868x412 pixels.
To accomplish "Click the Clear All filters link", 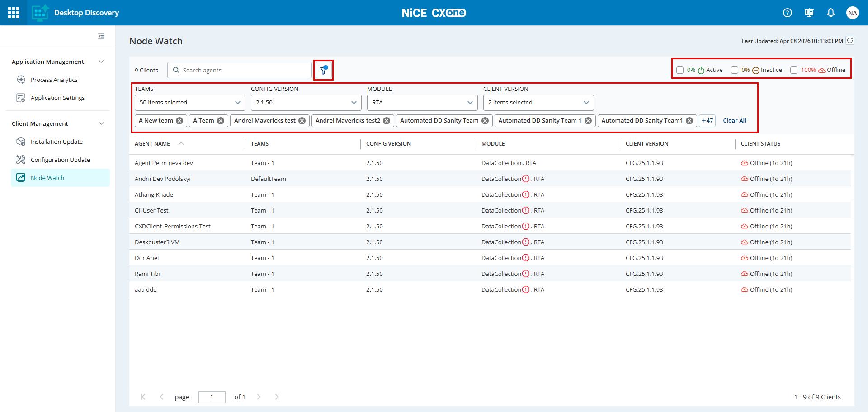I will [734, 121].
